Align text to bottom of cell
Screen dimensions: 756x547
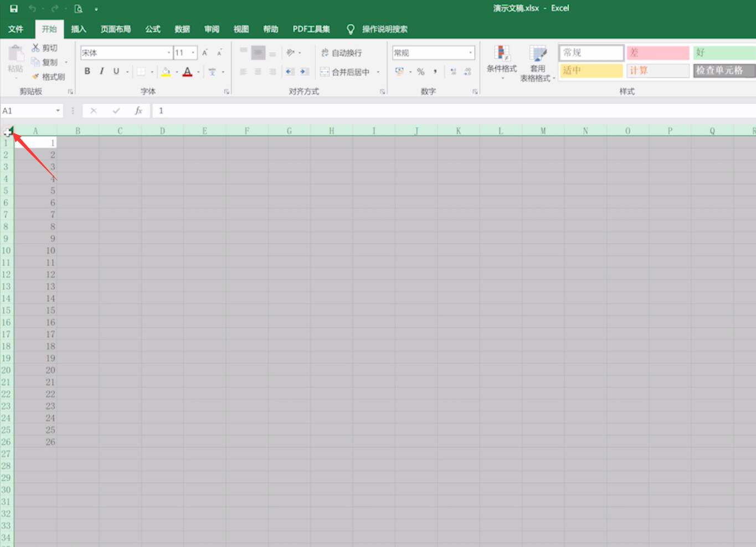[x=272, y=53]
